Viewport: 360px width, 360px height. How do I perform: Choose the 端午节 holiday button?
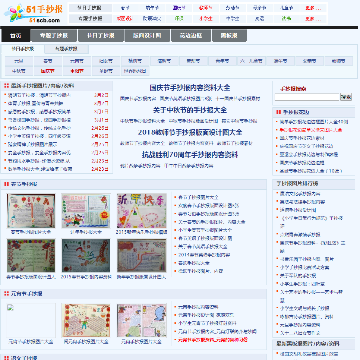(x=280, y=61)
